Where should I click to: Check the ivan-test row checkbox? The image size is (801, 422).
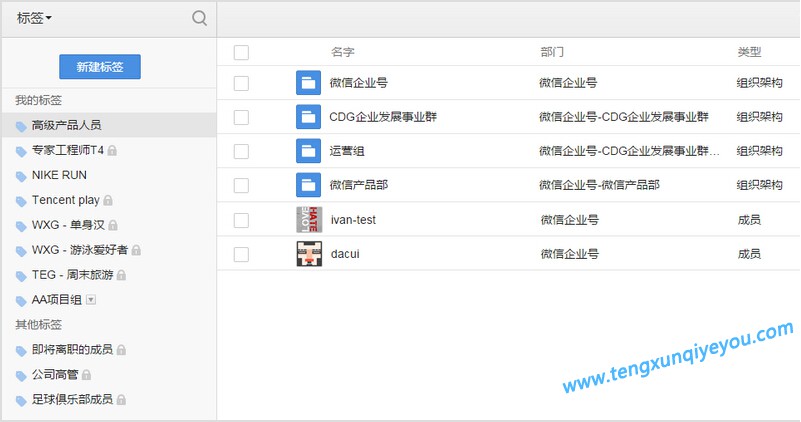pyautogui.click(x=241, y=220)
